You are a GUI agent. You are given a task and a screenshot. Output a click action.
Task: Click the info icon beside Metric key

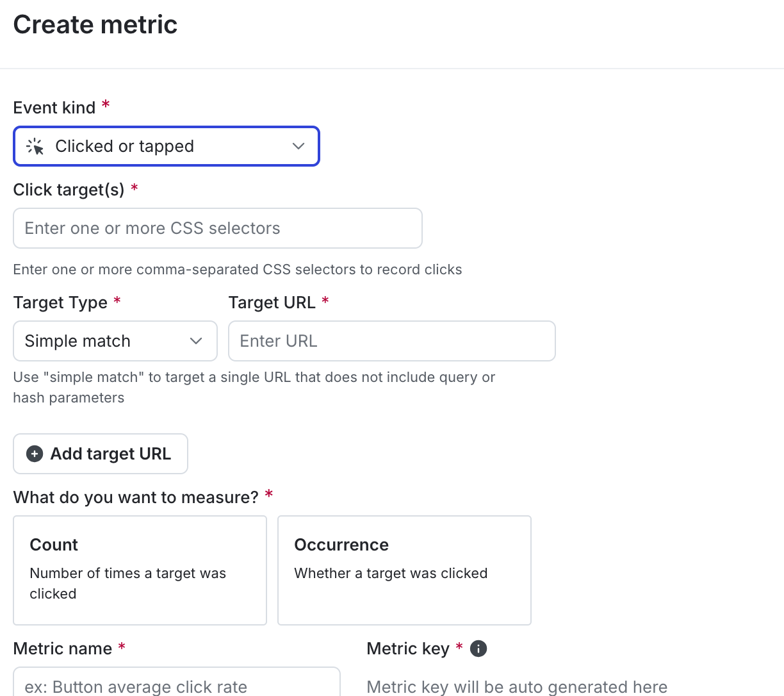478,649
